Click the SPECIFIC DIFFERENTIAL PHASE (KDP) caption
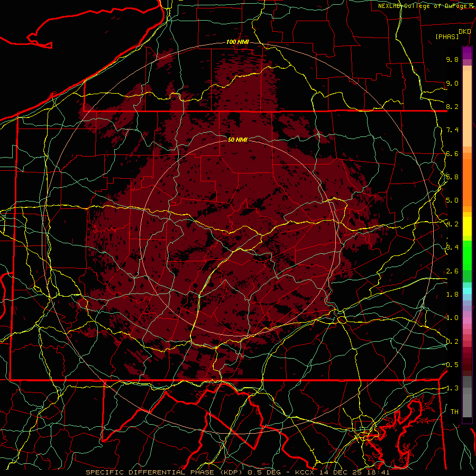The width and height of the screenshot is (476, 476). point(164,472)
